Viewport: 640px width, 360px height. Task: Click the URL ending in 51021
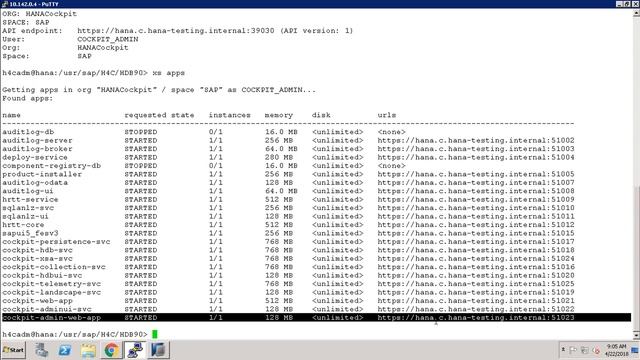[476, 300]
